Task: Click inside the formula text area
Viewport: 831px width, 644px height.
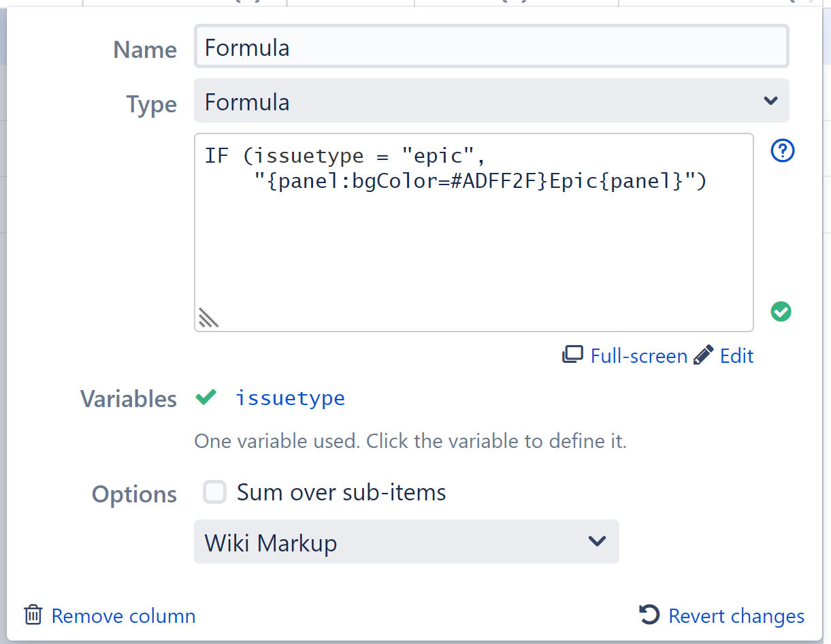Action: (474, 231)
